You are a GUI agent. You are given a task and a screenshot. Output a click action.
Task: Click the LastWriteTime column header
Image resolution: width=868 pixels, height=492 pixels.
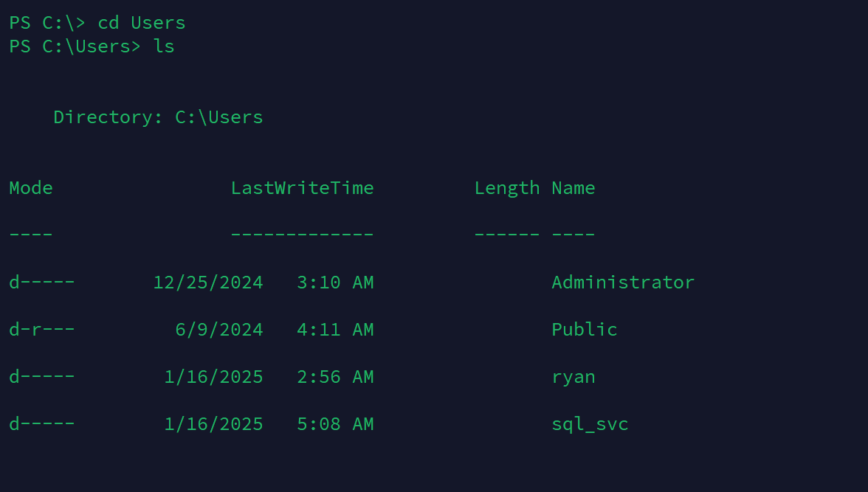pyautogui.click(x=303, y=188)
